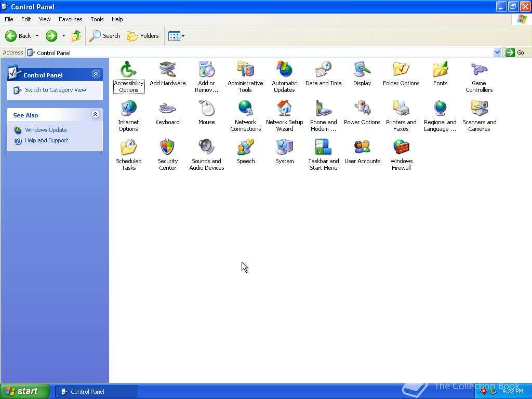532x399 pixels.
Task: Click the Network Setup Wizard icon
Action: click(x=284, y=108)
